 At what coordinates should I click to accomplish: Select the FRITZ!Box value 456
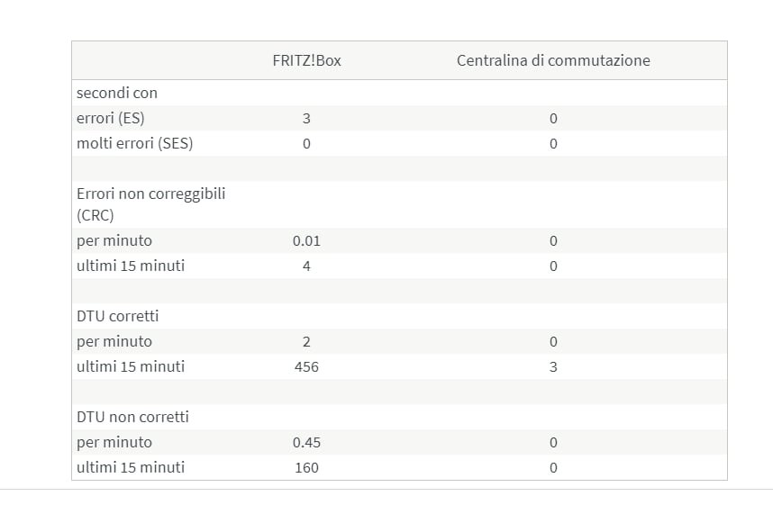(x=306, y=366)
